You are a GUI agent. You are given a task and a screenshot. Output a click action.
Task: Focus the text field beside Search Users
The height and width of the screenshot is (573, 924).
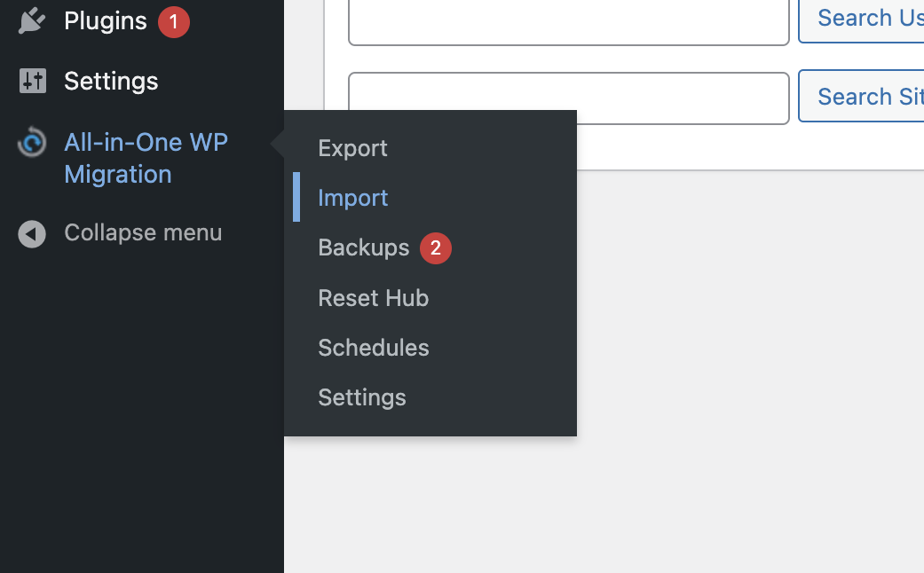pos(568,20)
